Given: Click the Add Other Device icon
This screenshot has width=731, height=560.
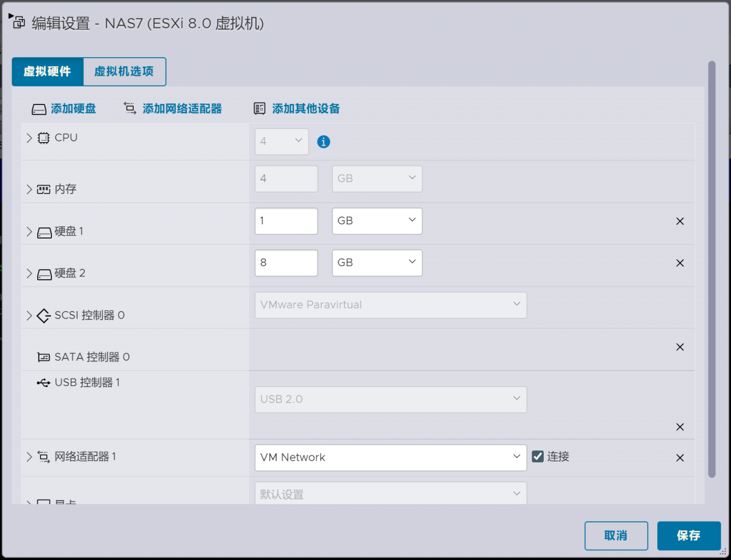Looking at the screenshot, I should click(x=259, y=108).
